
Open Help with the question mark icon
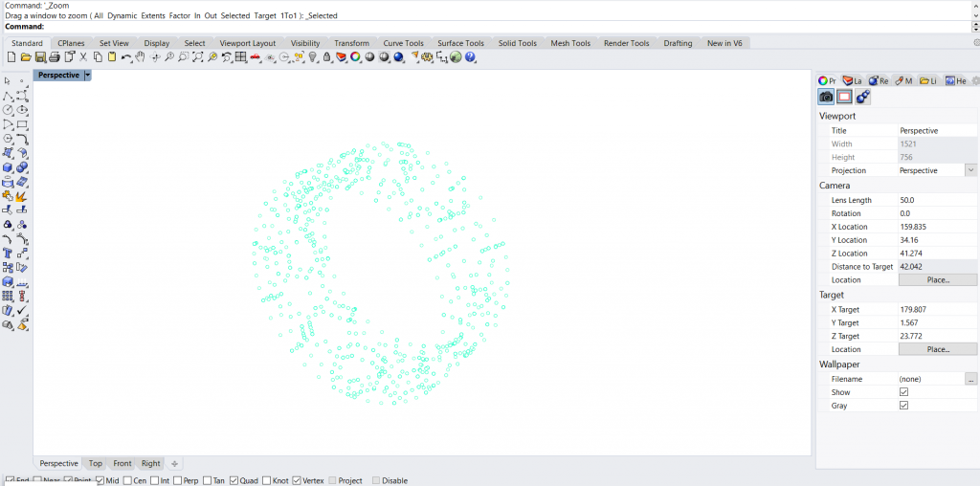470,56
